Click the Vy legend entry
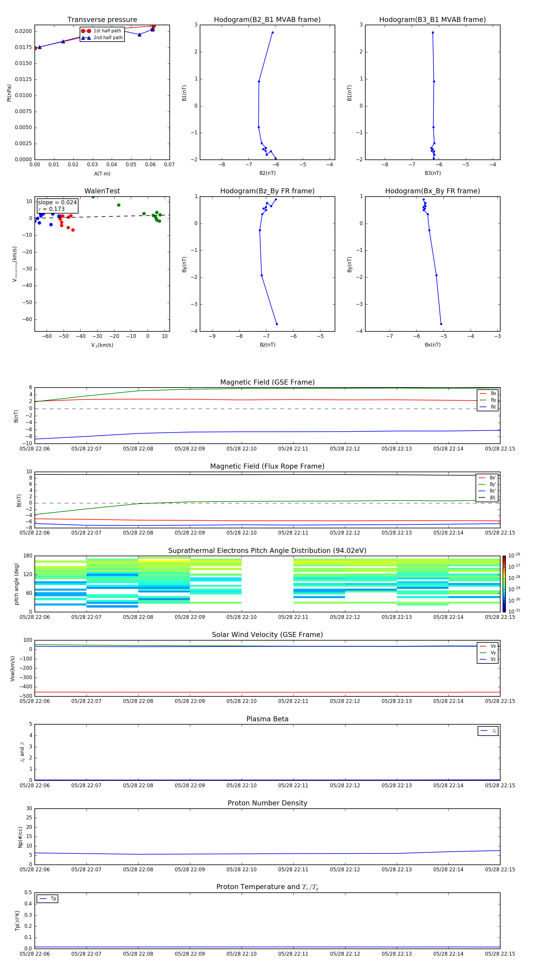 (x=488, y=652)
